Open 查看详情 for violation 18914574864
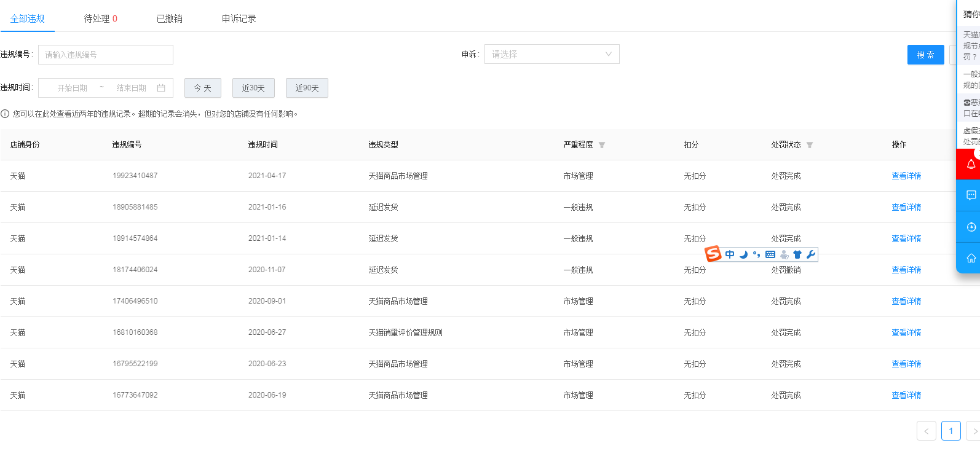 coord(907,238)
